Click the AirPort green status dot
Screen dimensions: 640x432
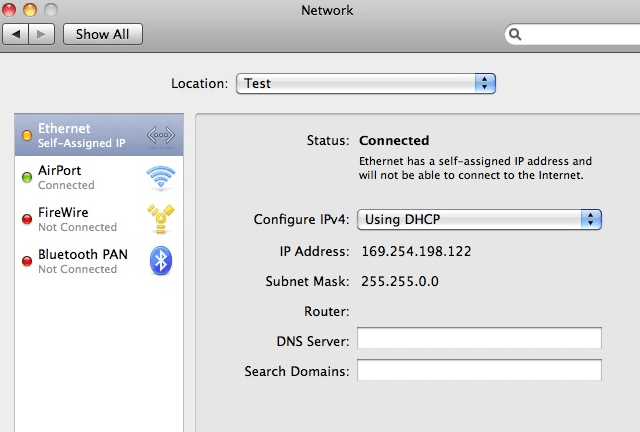tap(26, 177)
